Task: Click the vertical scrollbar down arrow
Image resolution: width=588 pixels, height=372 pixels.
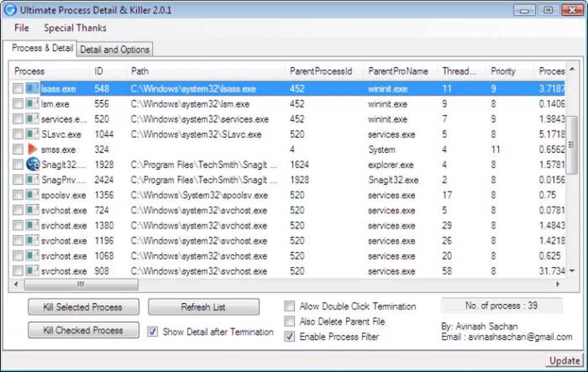Action: 571,271
